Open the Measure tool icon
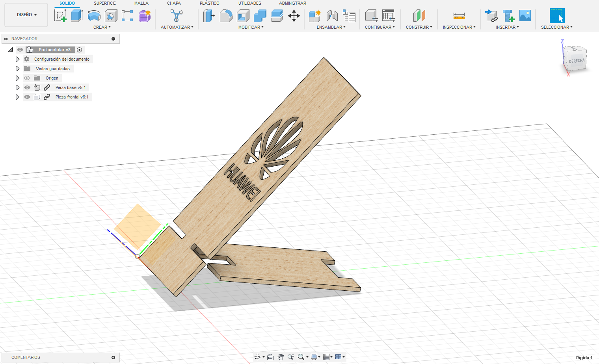Screen dimensions: 599x364 click(459, 16)
